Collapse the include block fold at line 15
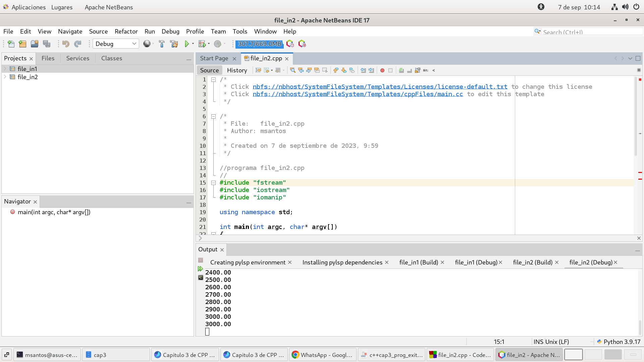 [x=213, y=183]
